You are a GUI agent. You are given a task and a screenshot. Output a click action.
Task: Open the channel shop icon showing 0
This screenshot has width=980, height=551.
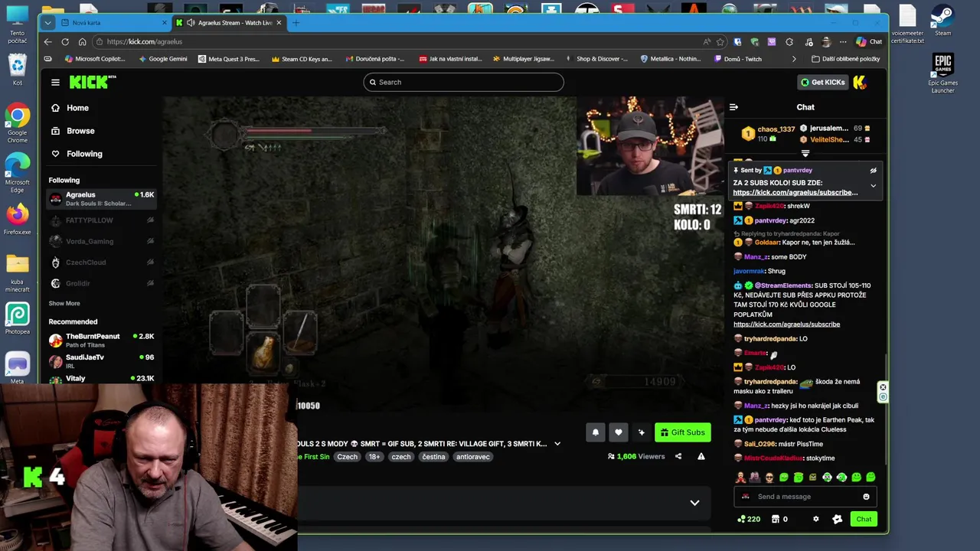point(779,520)
